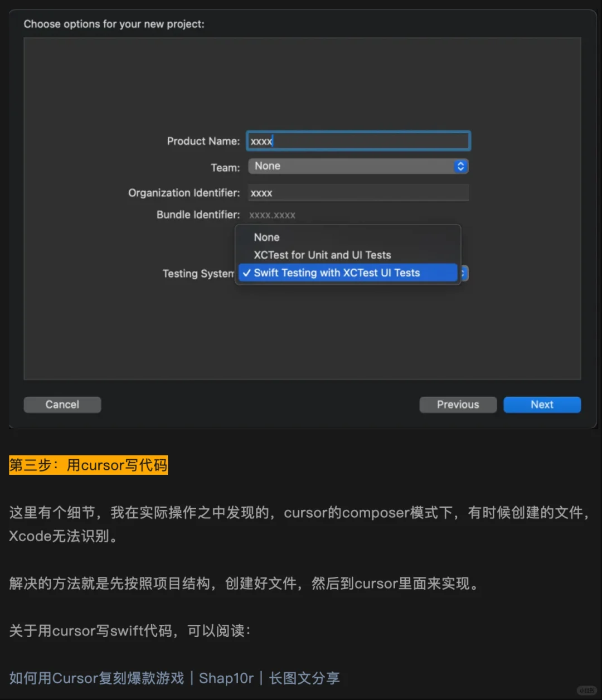Click the Choose options dialog title text

coord(114,24)
